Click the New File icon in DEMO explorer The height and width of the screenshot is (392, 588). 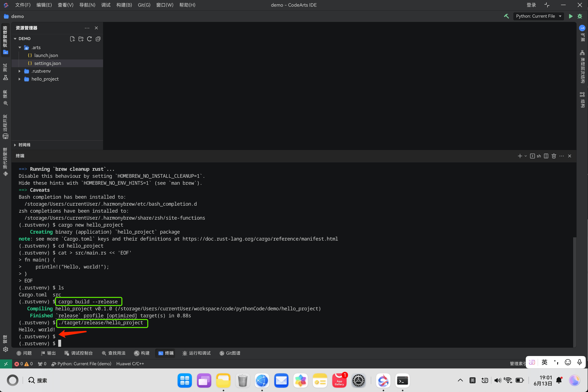[x=72, y=39]
